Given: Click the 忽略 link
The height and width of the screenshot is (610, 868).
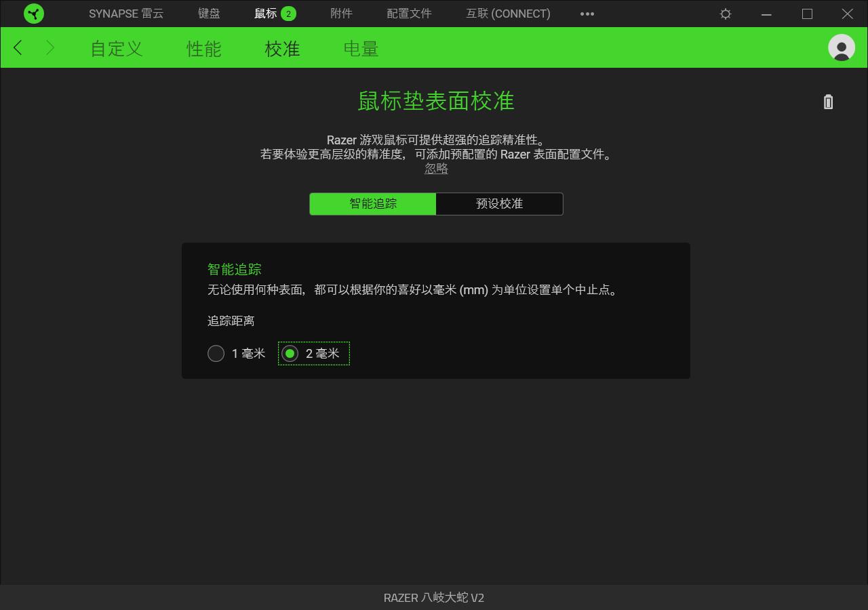Looking at the screenshot, I should [436, 168].
